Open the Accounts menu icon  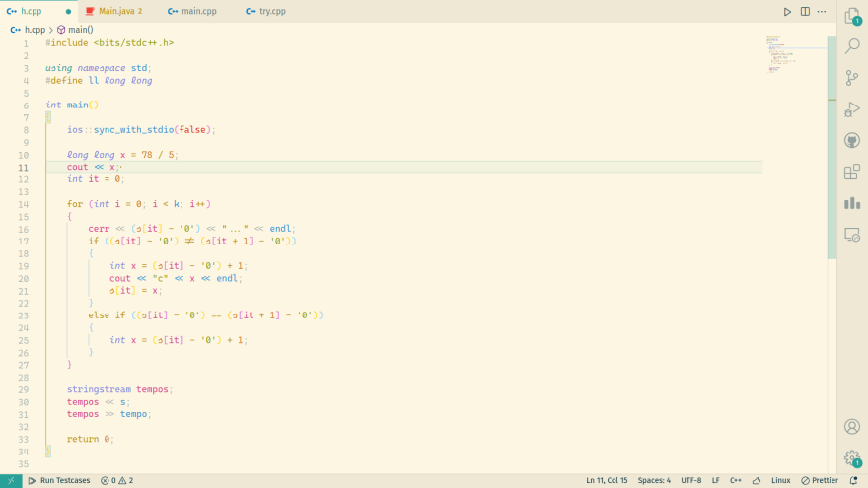click(852, 427)
